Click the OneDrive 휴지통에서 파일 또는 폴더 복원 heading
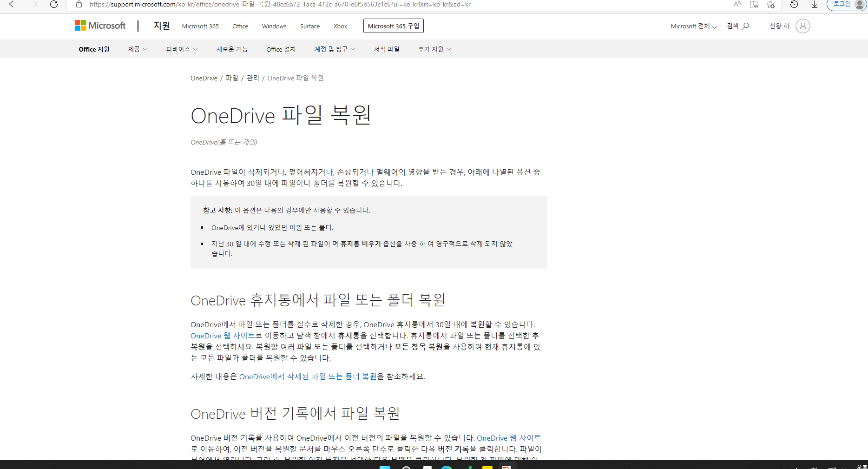Screen dimensions: 868x469 coord(318,300)
